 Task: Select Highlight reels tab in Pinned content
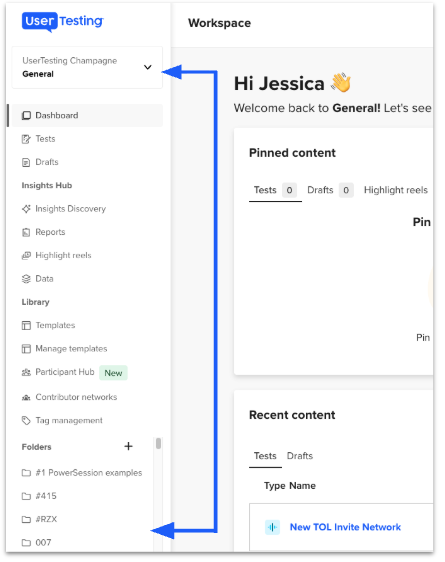coord(396,190)
